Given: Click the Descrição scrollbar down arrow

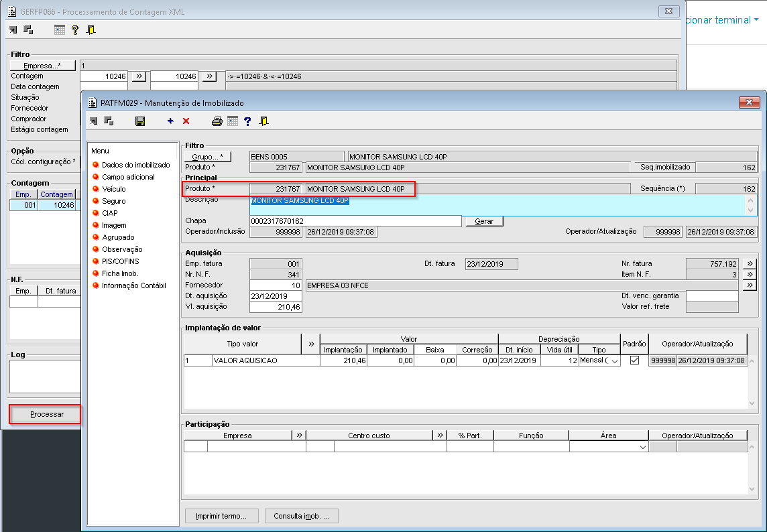Looking at the screenshot, I should (x=752, y=210).
